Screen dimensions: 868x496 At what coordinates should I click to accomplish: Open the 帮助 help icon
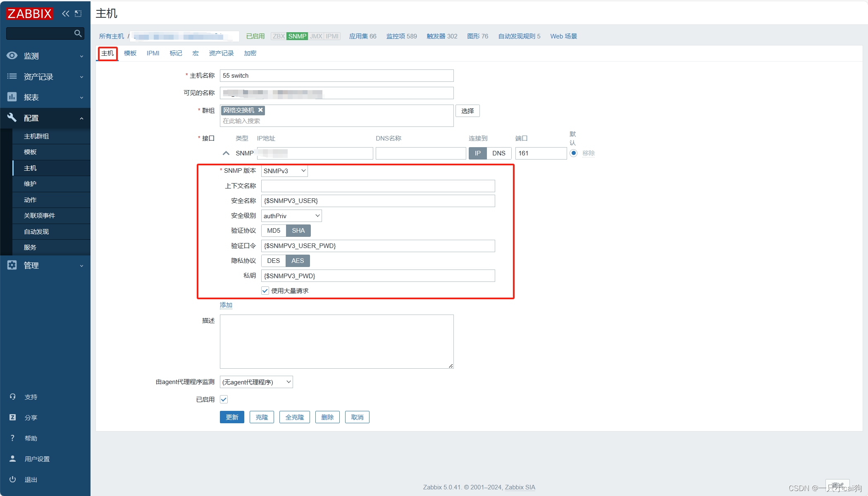click(x=12, y=438)
